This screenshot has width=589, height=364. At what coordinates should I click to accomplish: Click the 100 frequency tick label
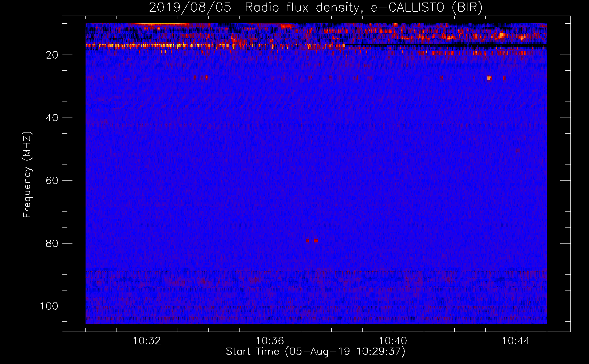click(x=50, y=306)
